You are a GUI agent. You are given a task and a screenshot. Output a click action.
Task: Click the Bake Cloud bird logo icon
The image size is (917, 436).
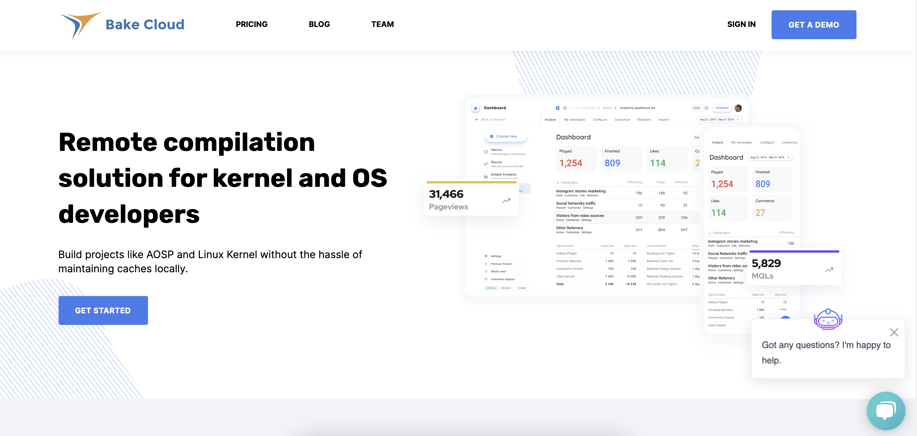click(x=80, y=24)
